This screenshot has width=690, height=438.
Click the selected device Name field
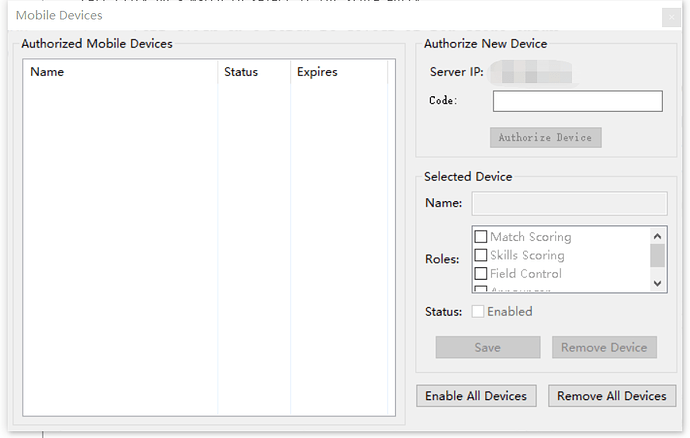click(569, 203)
